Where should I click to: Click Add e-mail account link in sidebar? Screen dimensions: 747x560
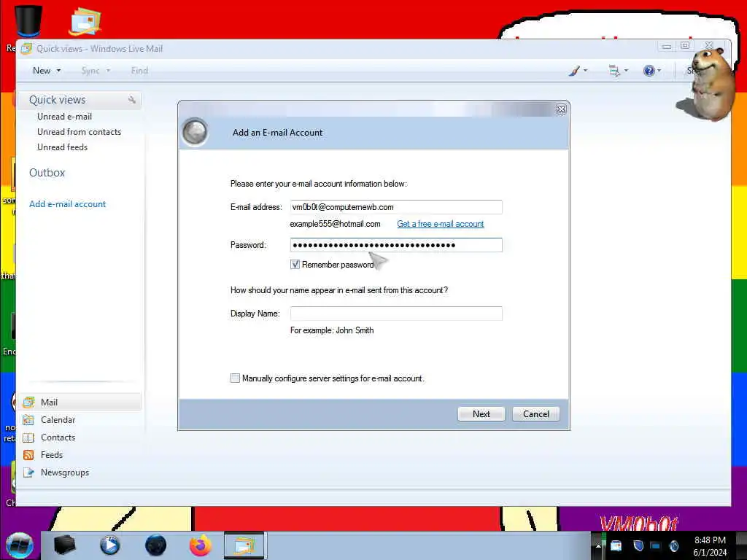pos(68,204)
